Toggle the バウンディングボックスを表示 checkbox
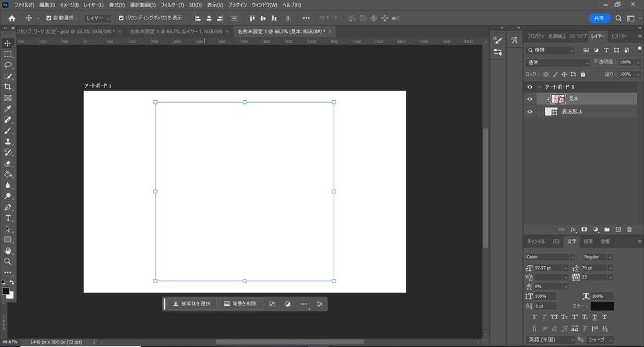This screenshot has width=644, height=347. point(121,18)
